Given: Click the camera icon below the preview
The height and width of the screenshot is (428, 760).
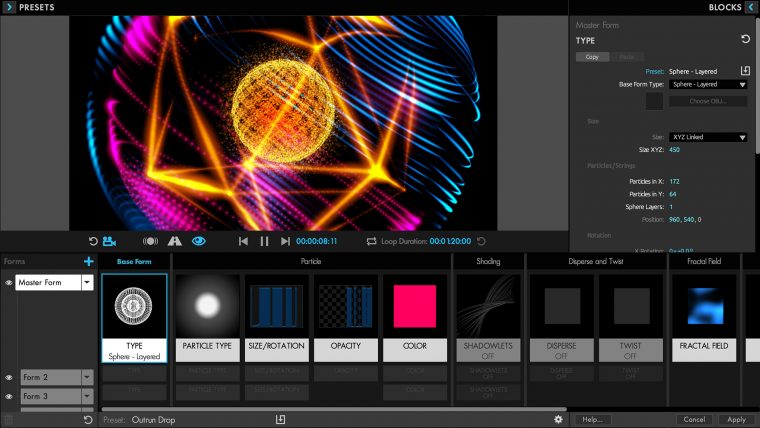Looking at the screenshot, I should point(110,241).
